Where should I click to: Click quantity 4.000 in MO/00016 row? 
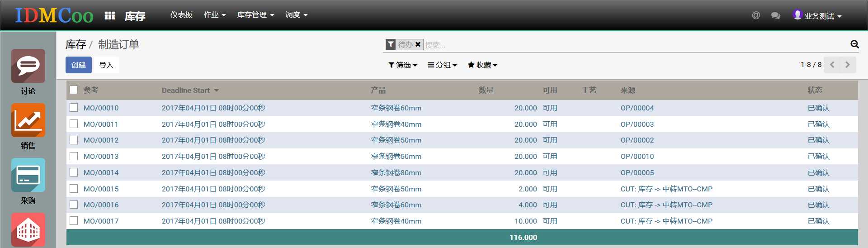(x=528, y=205)
